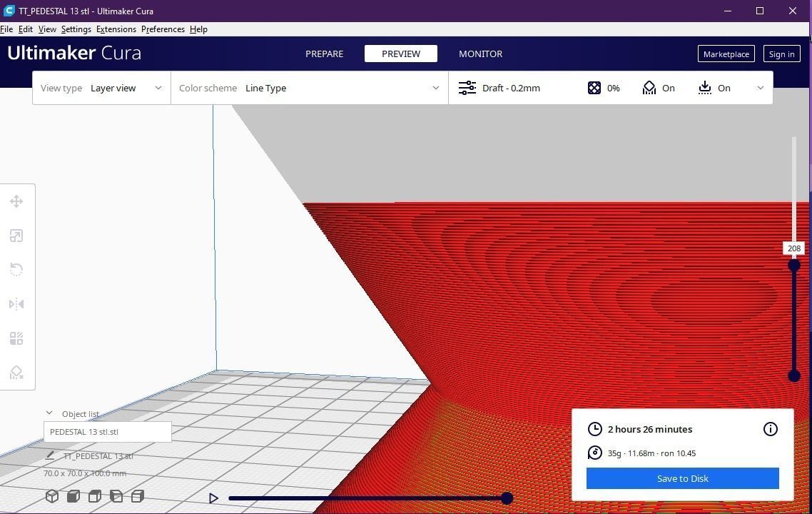Select the Rotate tool icon
This screenshot has width=812, height=514.
[16, 269]
